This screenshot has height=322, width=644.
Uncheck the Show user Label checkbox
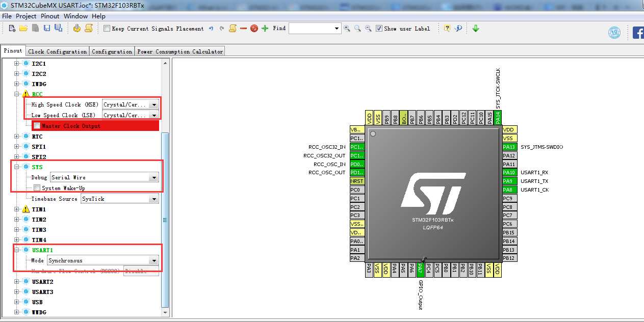pyautogui.click(x=379, y=29)
